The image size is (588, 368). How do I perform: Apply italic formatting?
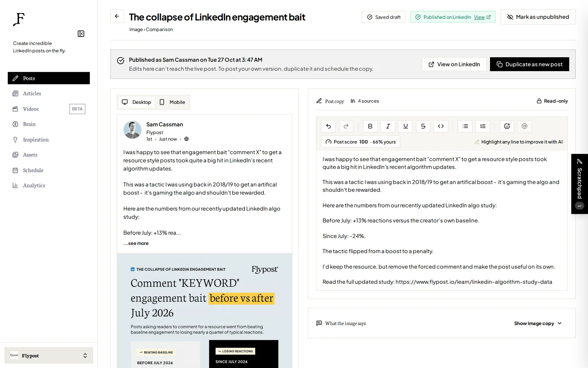coord(388,126)
